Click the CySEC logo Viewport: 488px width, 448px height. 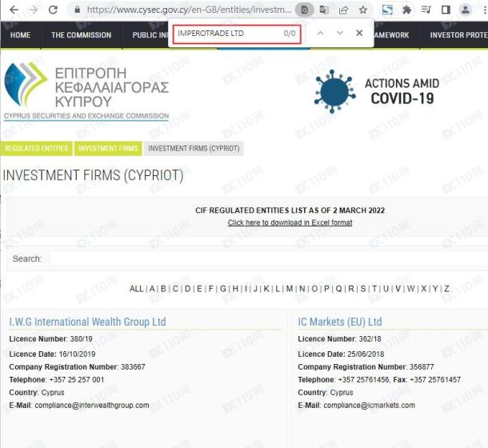[x=86, y=91]
